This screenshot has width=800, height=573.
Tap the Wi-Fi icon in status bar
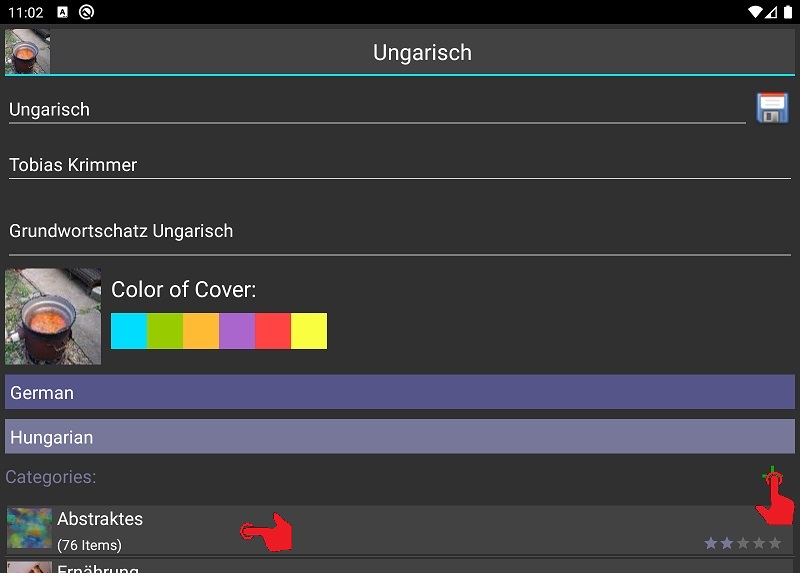755,12
